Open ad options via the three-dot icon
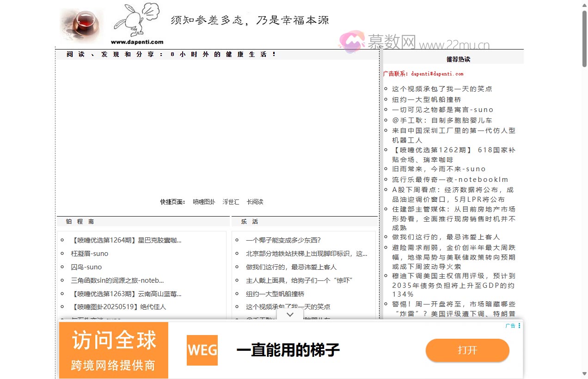 point(520,326)
